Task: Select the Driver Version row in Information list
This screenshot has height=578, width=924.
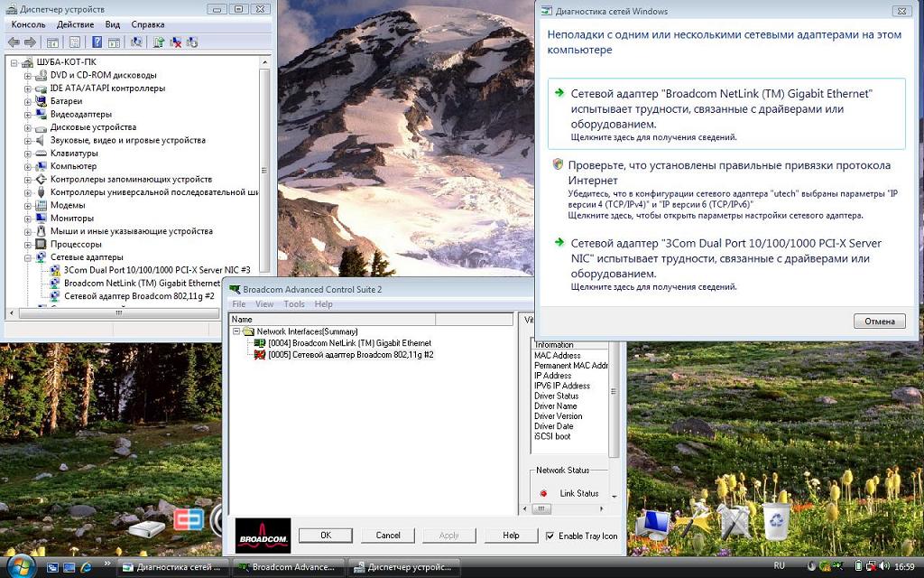Action: click(570, 416)
